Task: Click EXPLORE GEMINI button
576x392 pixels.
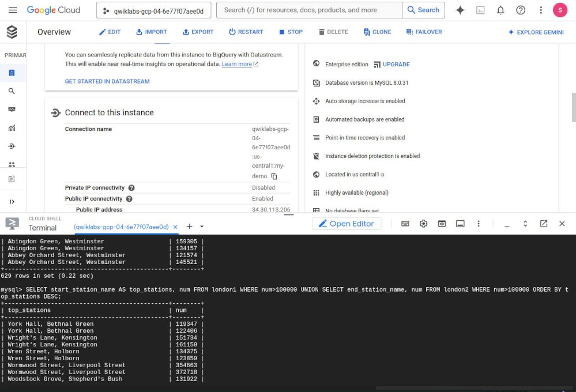Action: pyautogui.click(x=536, y=32)
